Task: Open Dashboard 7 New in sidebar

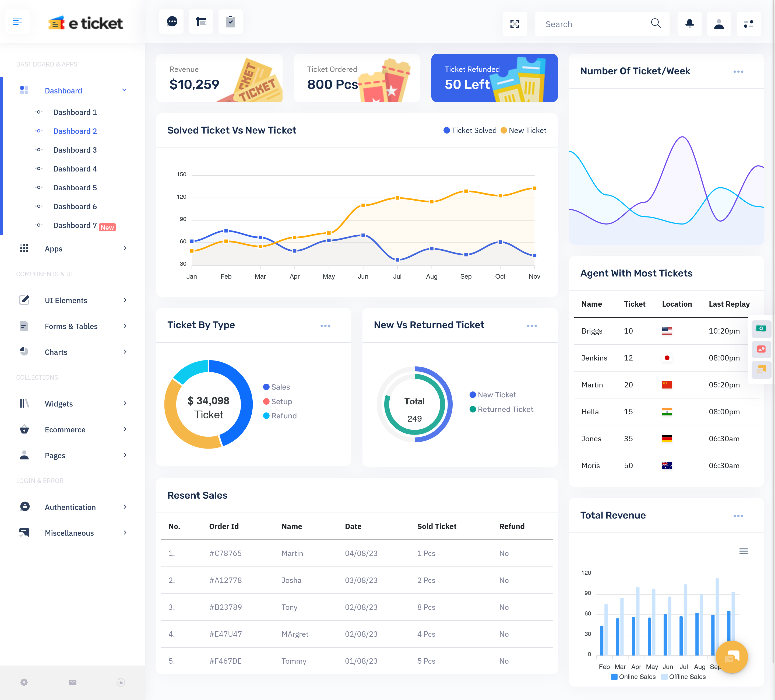Action: 84,226
